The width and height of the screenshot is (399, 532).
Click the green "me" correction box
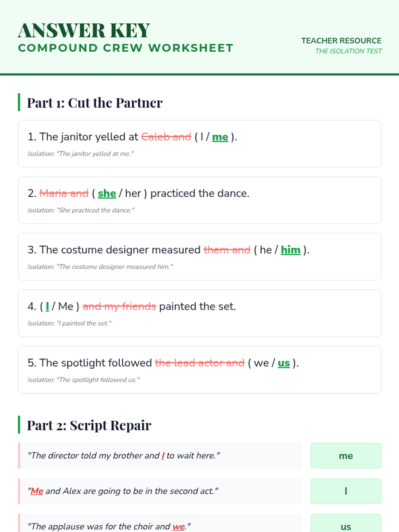(x=346, y=456)
